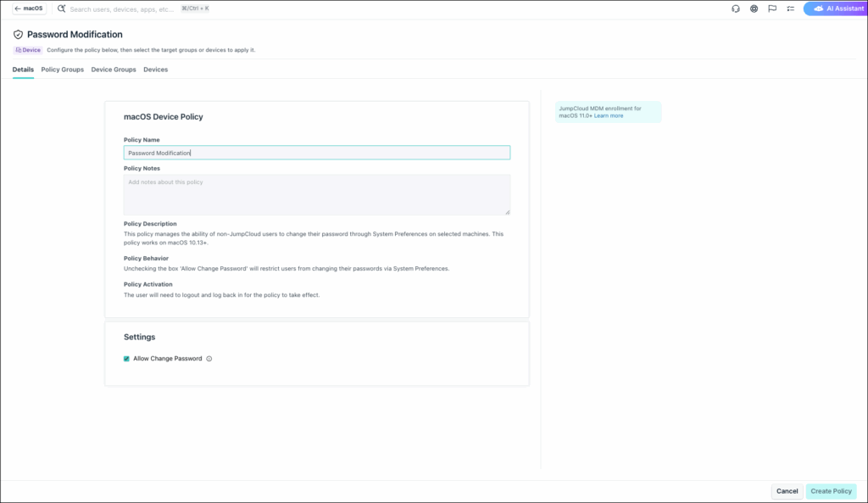868x503 pixels.
Task: Go to the Devices tab
Action: (x=156, y=70)
